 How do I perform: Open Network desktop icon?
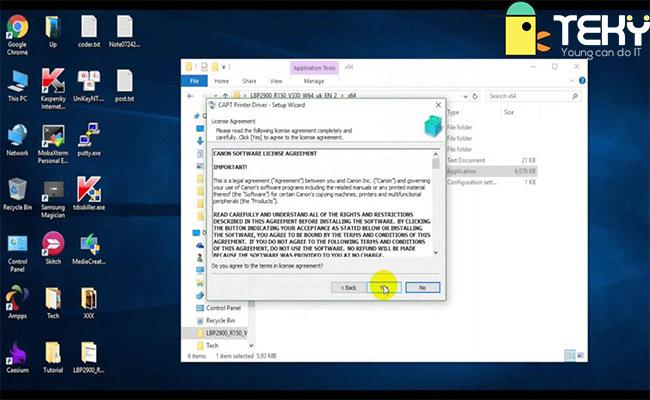[x=17, y=140]
